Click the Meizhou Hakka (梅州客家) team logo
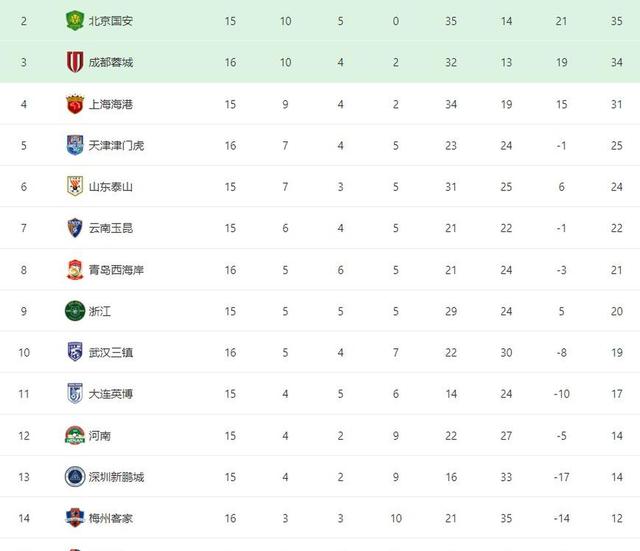The image size is (640, 551). (x=74, y=518)
